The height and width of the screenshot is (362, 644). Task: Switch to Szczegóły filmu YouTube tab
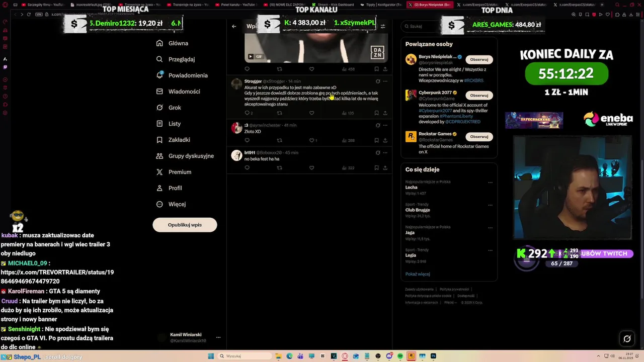pyautogui.click(x=43, y=5)
